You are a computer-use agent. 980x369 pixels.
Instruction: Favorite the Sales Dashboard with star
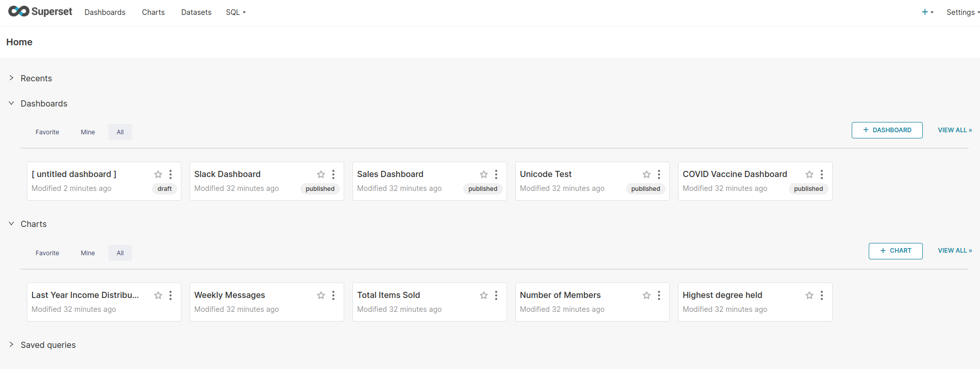tap(484, 174)
